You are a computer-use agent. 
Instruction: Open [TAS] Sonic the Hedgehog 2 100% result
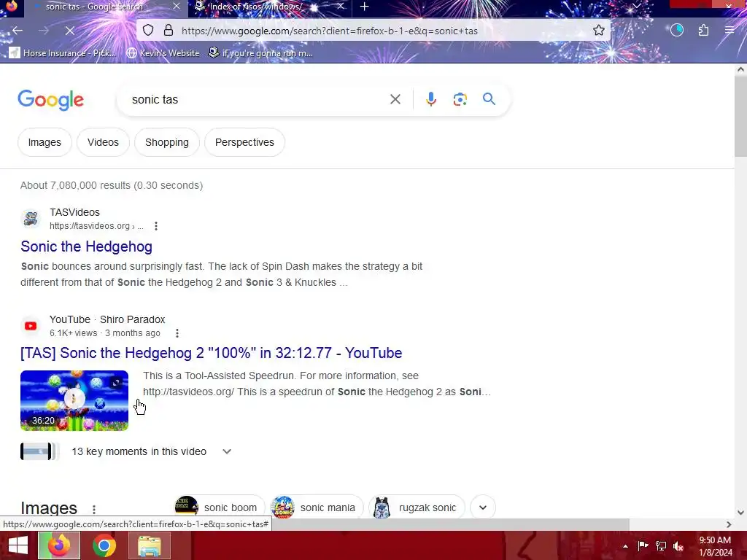pyautogui.click(x=211, y=353)
